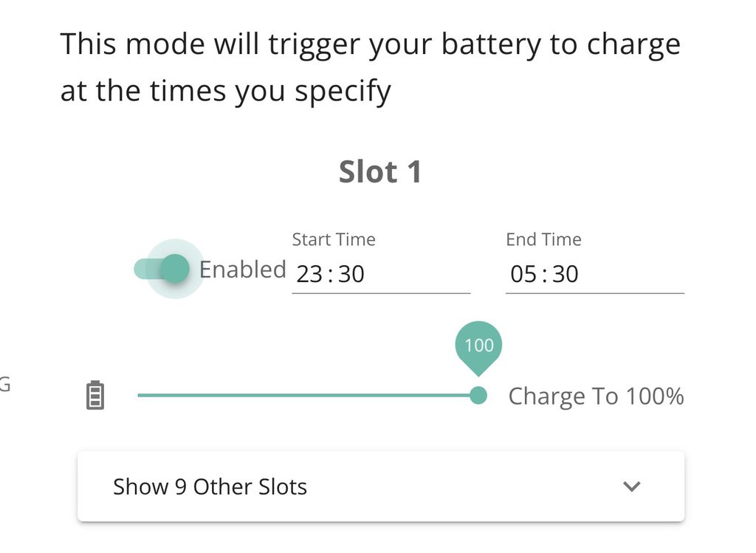Click the charge mode description text
This screenshot has width=756, height=553.
[x=370, y=68]
